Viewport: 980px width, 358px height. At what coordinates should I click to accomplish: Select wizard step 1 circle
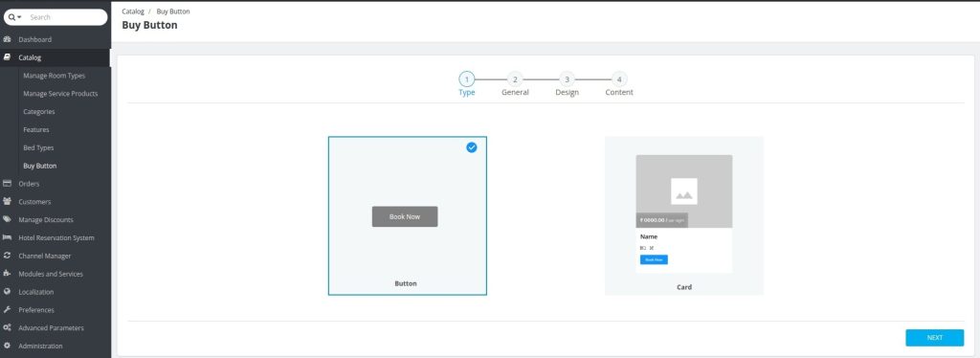[466, 79]
